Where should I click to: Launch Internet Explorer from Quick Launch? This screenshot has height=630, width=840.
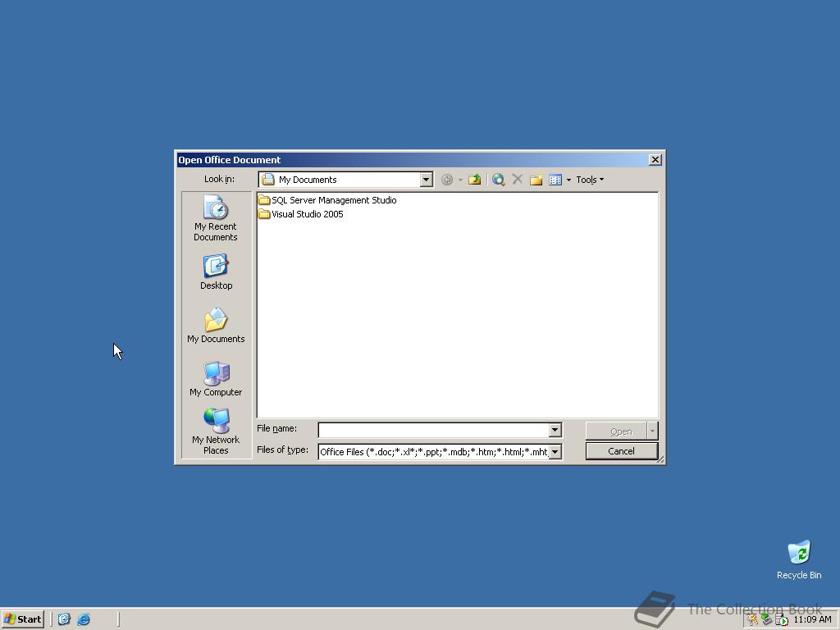pyautogui.click(x=84, y=619)
